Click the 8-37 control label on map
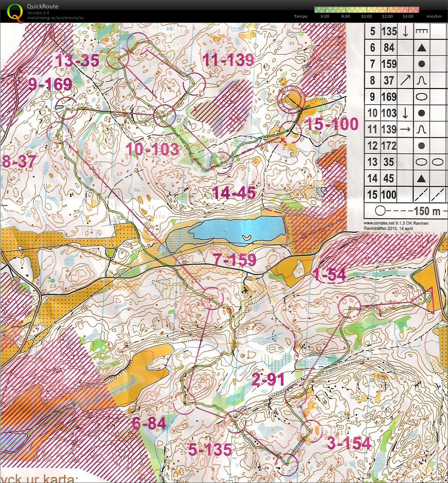The image size is (448, 483). [19, 161]
